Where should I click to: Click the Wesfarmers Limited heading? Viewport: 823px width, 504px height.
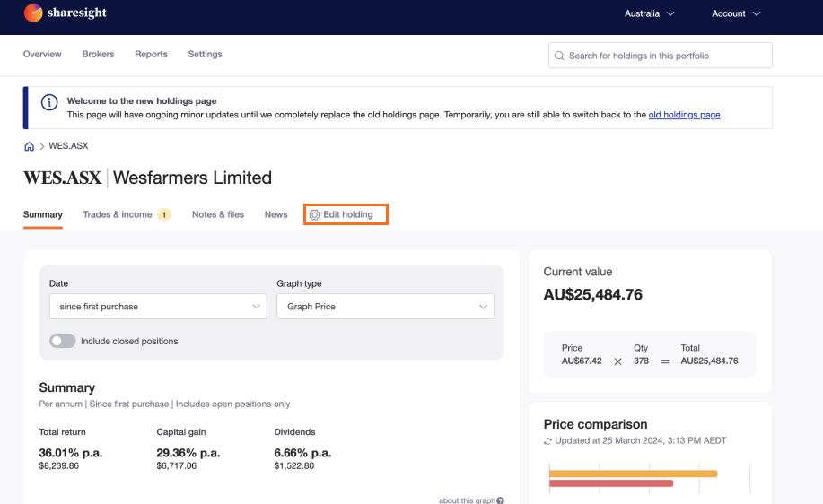click(192, 178)
